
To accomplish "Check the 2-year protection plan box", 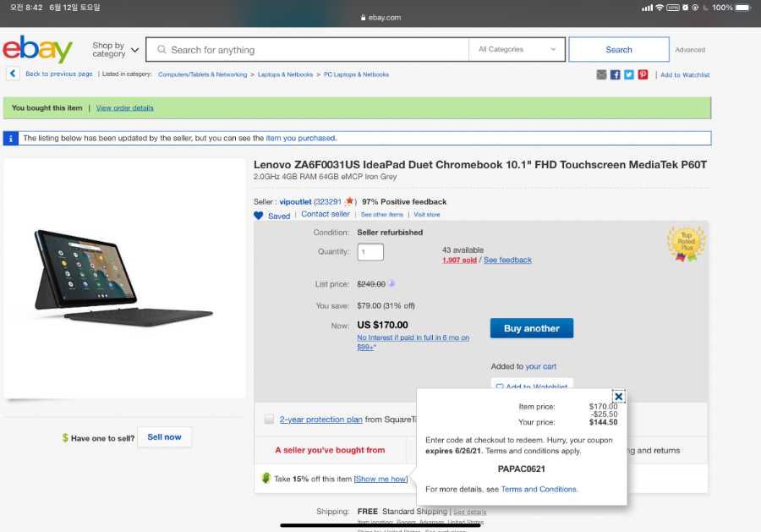I will click(269, 419).
